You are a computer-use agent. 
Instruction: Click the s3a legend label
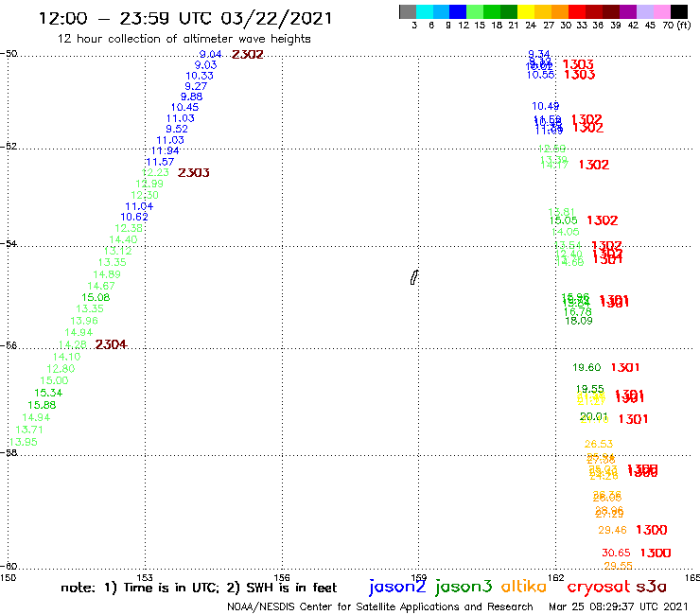652,587
